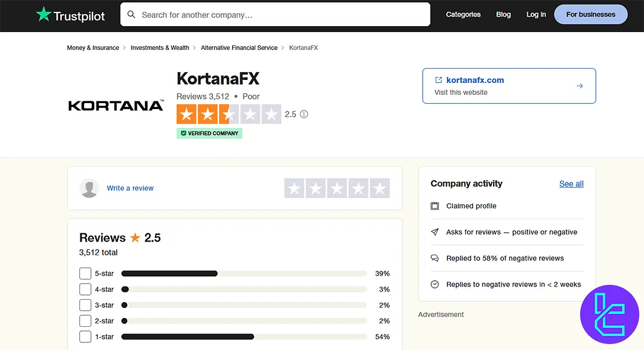Check the 1-star review filter
Image resolution: width=644 pixels, height=350 pixels.
pos(85,336)
